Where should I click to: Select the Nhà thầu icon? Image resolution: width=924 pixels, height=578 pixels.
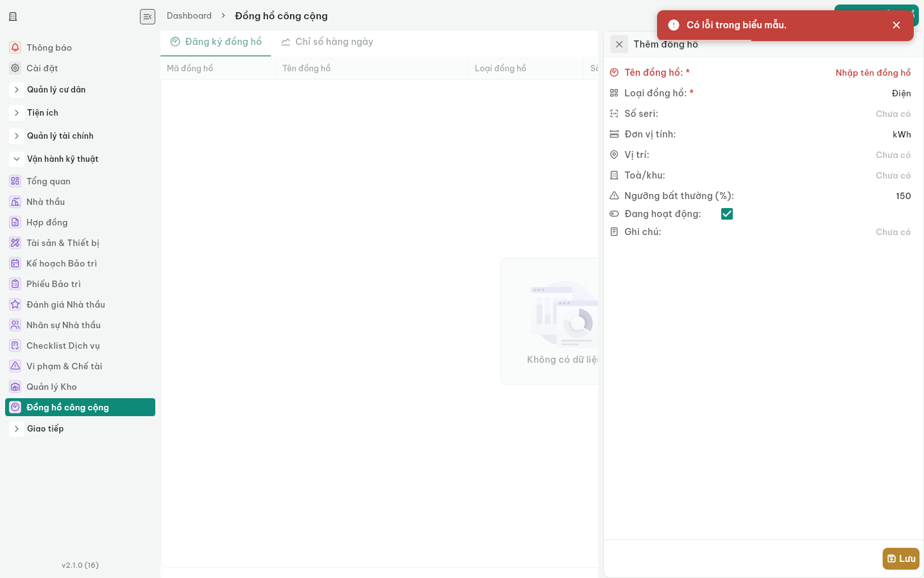pos(15,202)
